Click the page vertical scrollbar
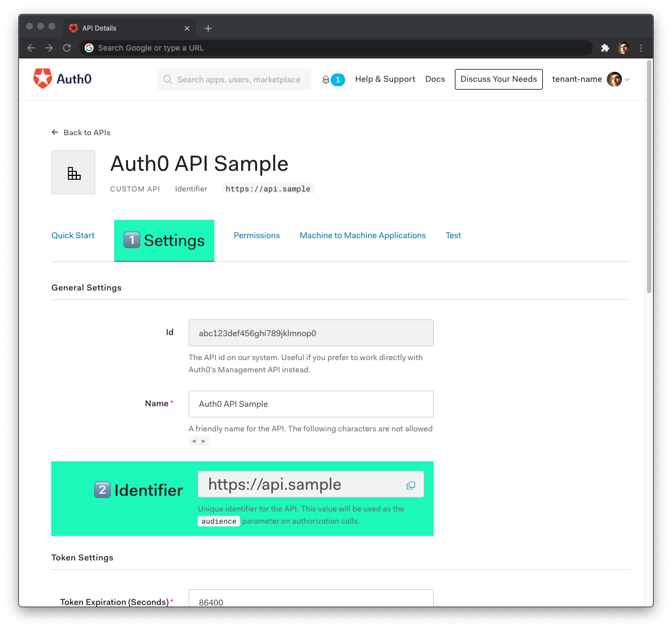The height and width of the screenshot is (630, 672). [649, 177]
